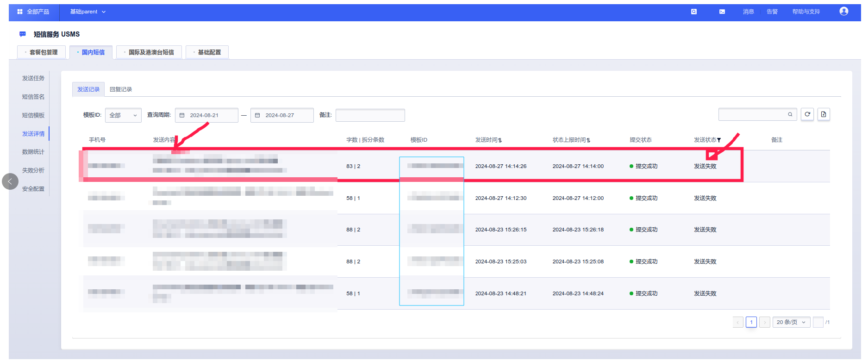Click the 提交状态 column header

(641, 140)
